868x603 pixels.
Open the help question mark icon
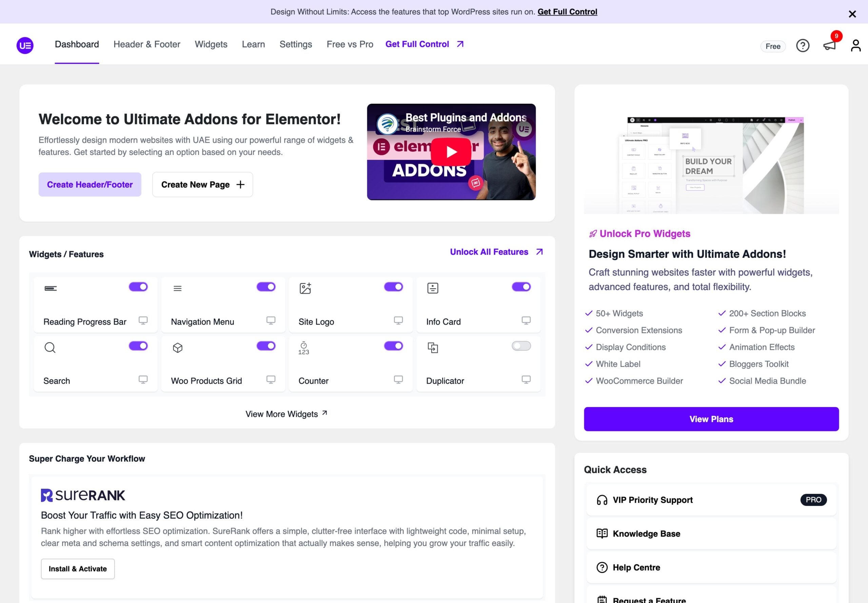(x=803, y=46)
